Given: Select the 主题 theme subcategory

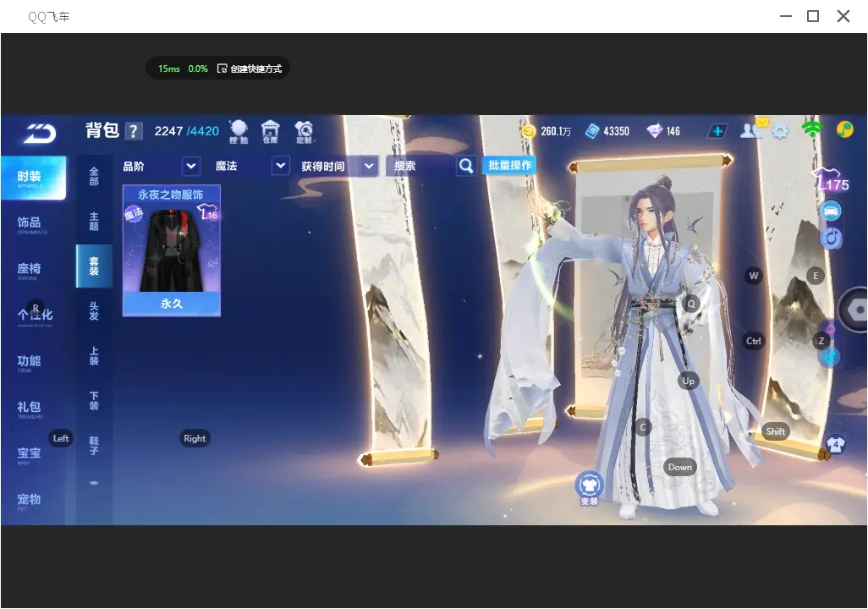Looking at the screenshot, I should point(94,222).
